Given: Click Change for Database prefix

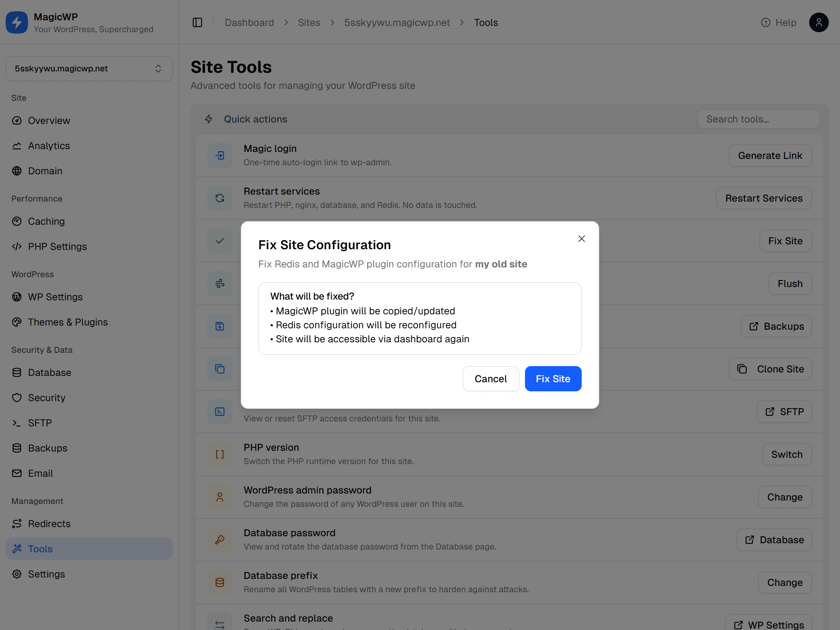Looking at the screenshot, I should coord(785,582).
